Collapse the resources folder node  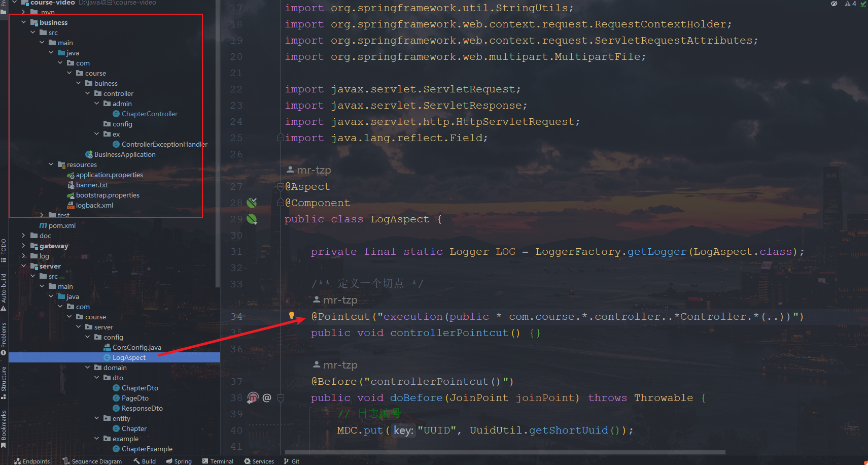point(51,164)
